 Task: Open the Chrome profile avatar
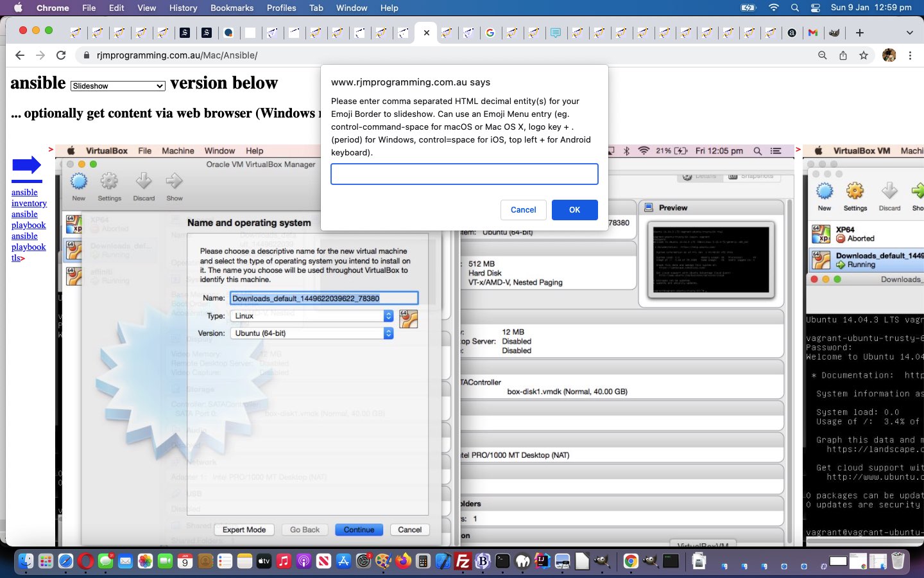click(889, 55)
